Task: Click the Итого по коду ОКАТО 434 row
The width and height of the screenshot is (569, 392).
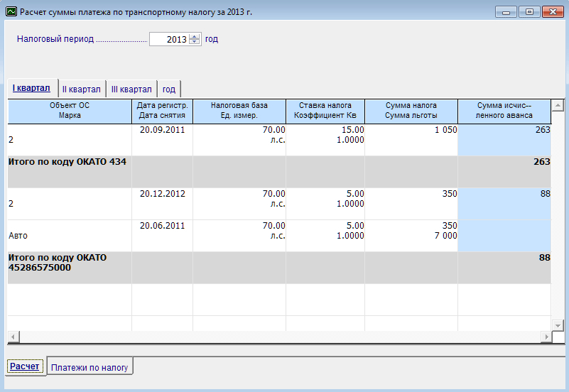Action: [x=279, y=172]
